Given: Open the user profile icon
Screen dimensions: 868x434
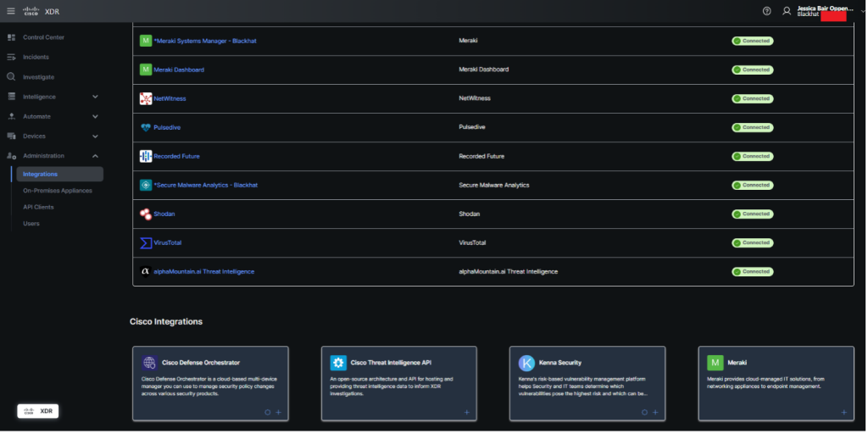Looking at the screenshot, I should [787, 11].
